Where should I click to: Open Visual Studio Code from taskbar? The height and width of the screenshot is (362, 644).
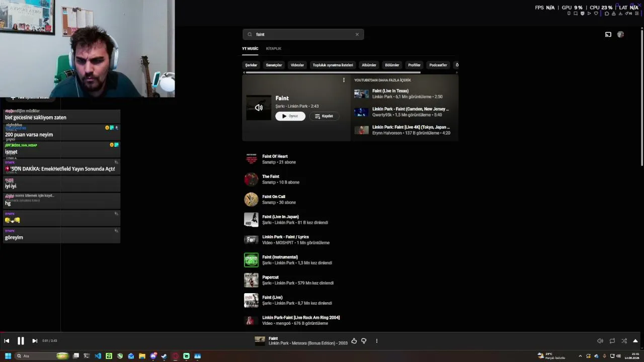pyautogui.click(x=98, y=356)
